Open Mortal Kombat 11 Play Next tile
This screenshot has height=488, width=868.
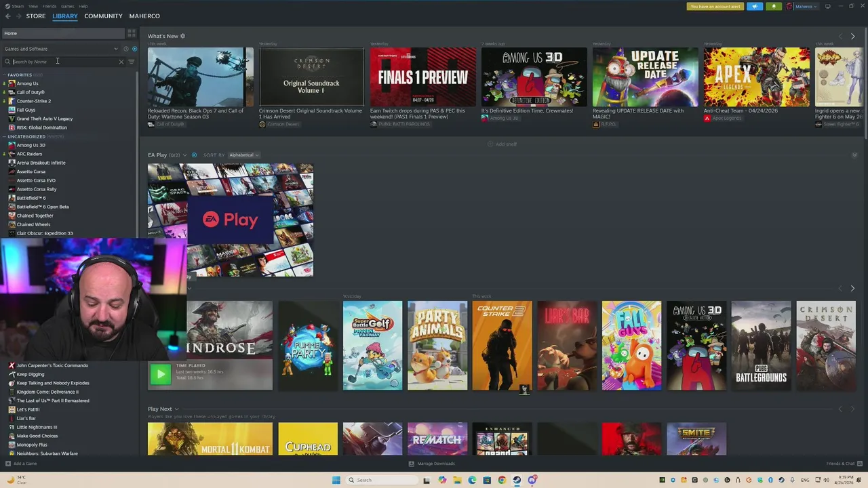pos(210,439)
